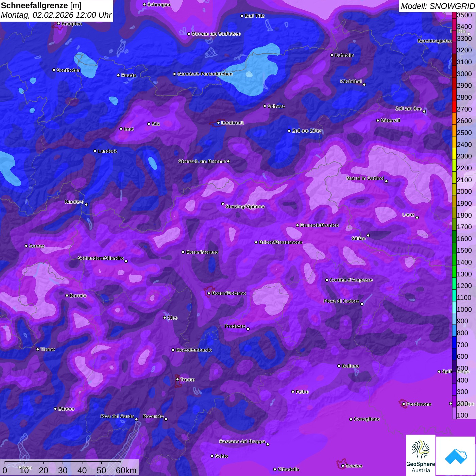Image resolution: width=476 pixels, height=476 pixels.
Task: Click the date Montag, 02.02.2026 12:00 Uhr
Action: [x=56, y=15]
